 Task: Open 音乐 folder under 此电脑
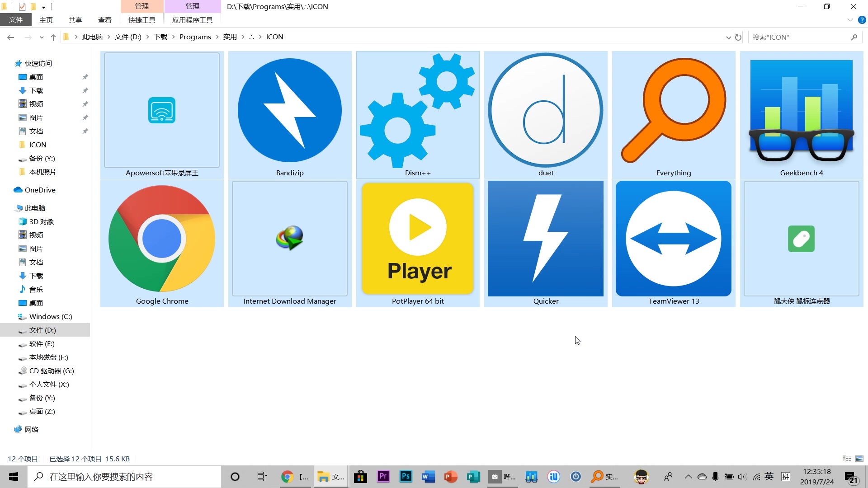click(36, 290)
